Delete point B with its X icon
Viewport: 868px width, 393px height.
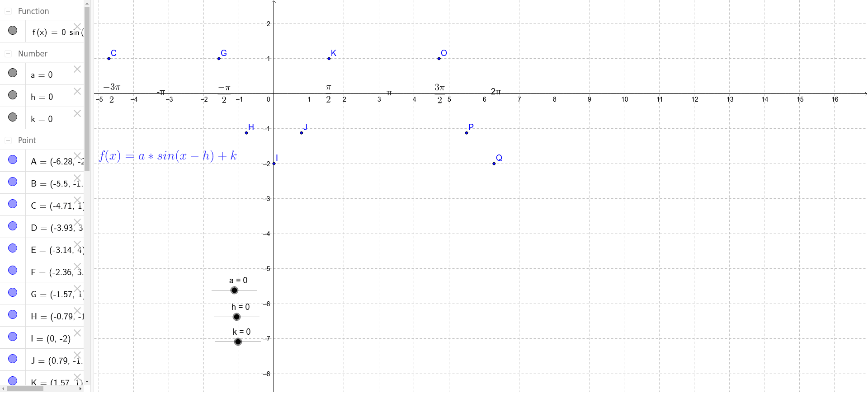pos(77,178)
